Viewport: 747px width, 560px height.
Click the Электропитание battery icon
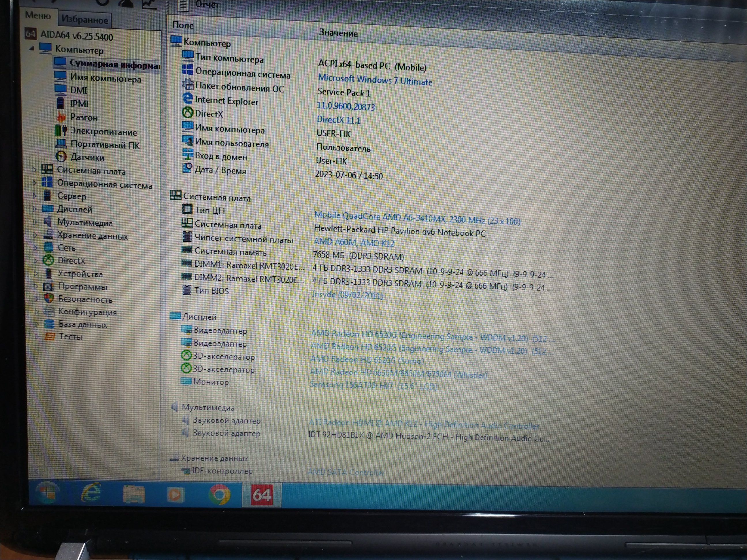pos(61,130)
